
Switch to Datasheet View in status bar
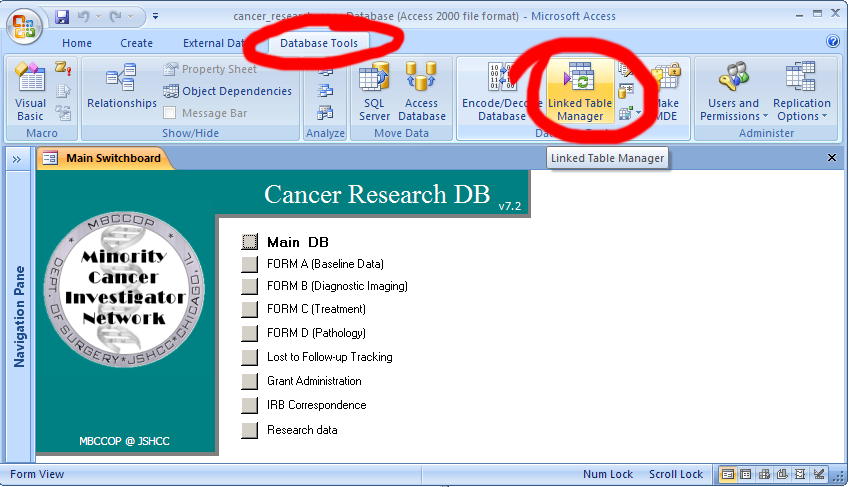point(746,475)
